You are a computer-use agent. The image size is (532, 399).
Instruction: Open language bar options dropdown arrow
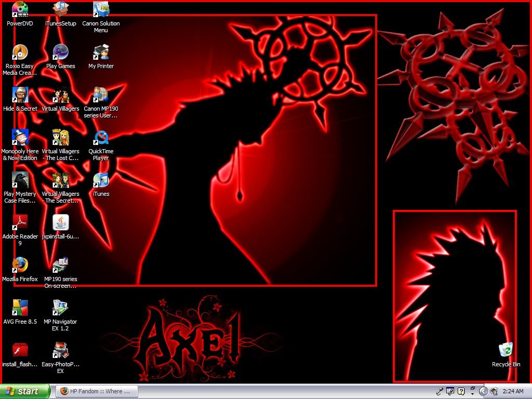(x=472, y=394)
